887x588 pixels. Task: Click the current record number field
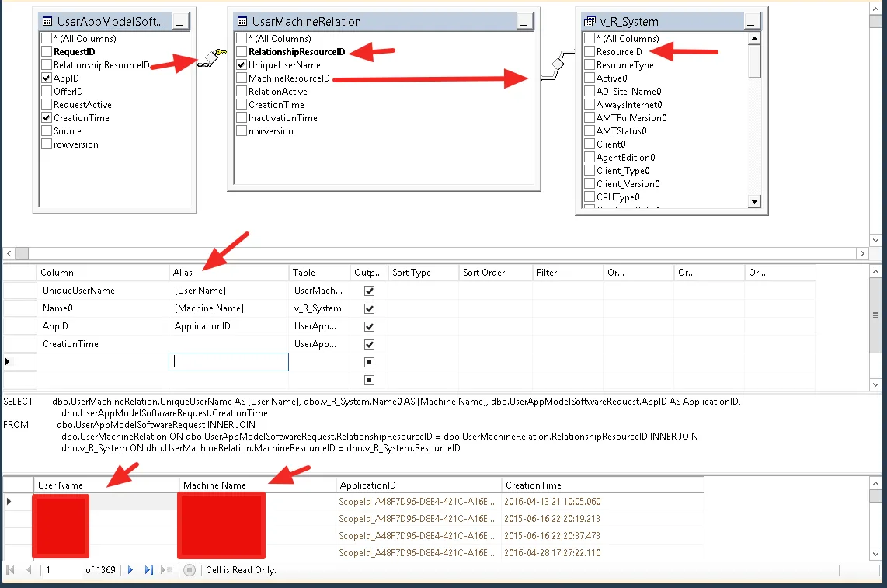61,570
